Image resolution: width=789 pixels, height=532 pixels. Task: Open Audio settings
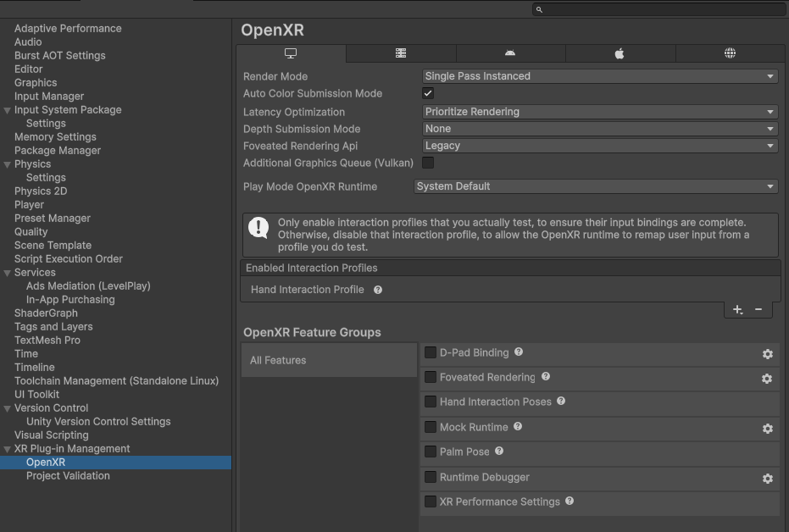click(x=28, y=42)
